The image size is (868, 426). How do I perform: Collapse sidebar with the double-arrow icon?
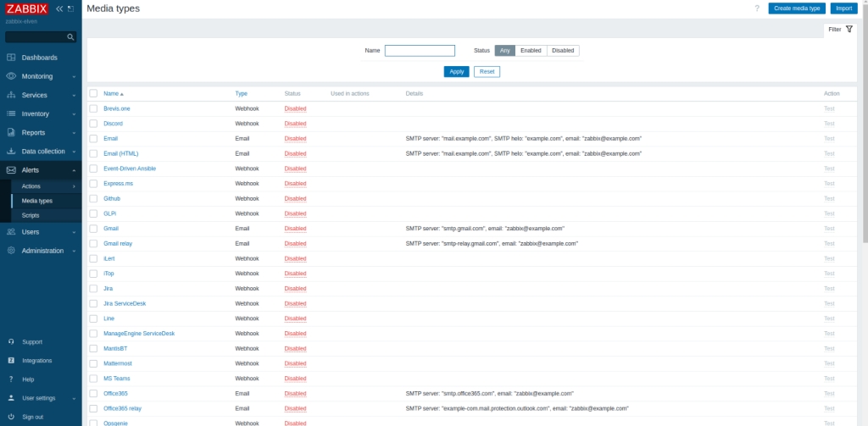click(x=59, y=8)
